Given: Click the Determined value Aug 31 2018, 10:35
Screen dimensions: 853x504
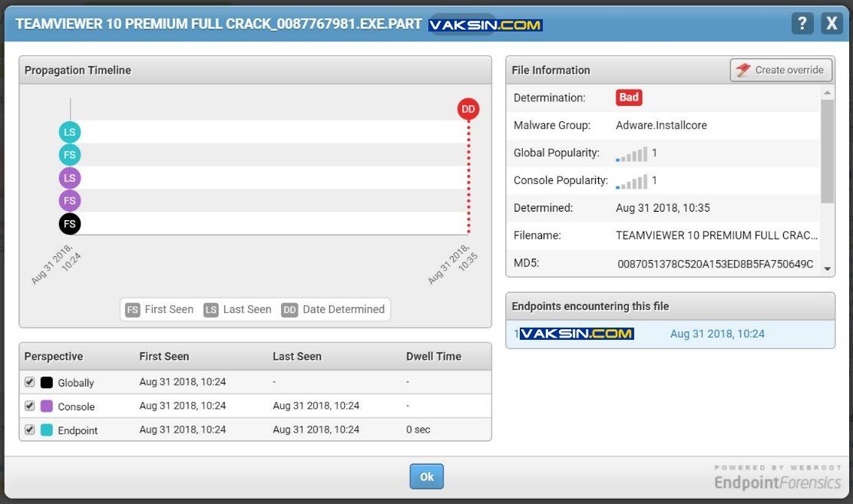Looking at the screenshot, I should coord(663,208).
